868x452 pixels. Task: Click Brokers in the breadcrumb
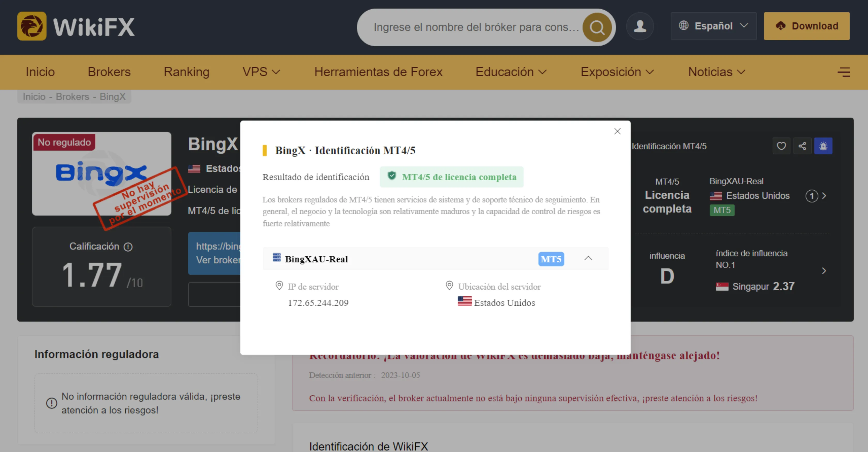(x=72, y=97)
